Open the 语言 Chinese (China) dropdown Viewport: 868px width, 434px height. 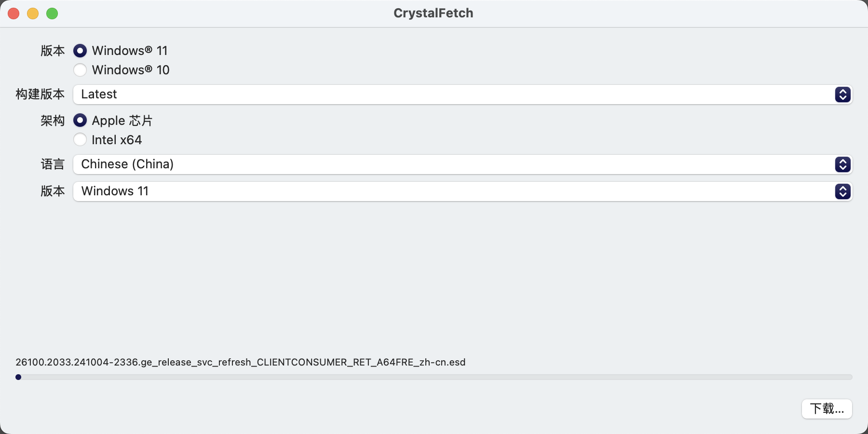pyautogui.click(x=462, y=164)
